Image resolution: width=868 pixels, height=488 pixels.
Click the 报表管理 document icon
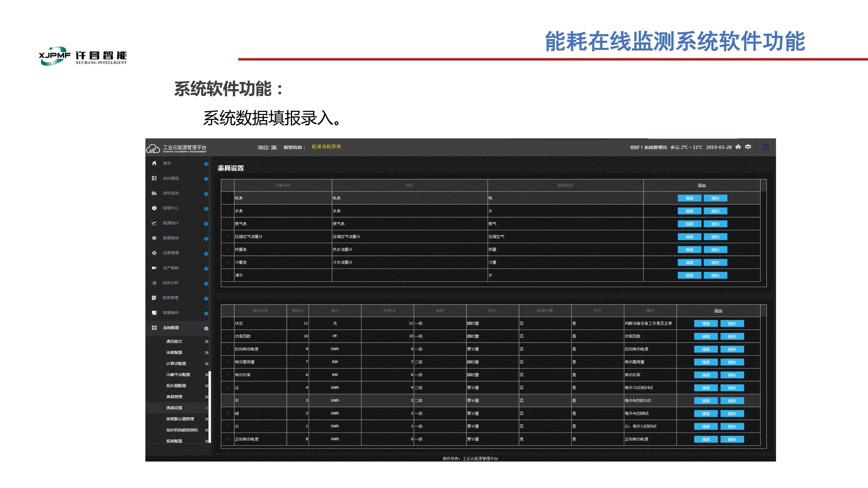click(x=154, y=298)
